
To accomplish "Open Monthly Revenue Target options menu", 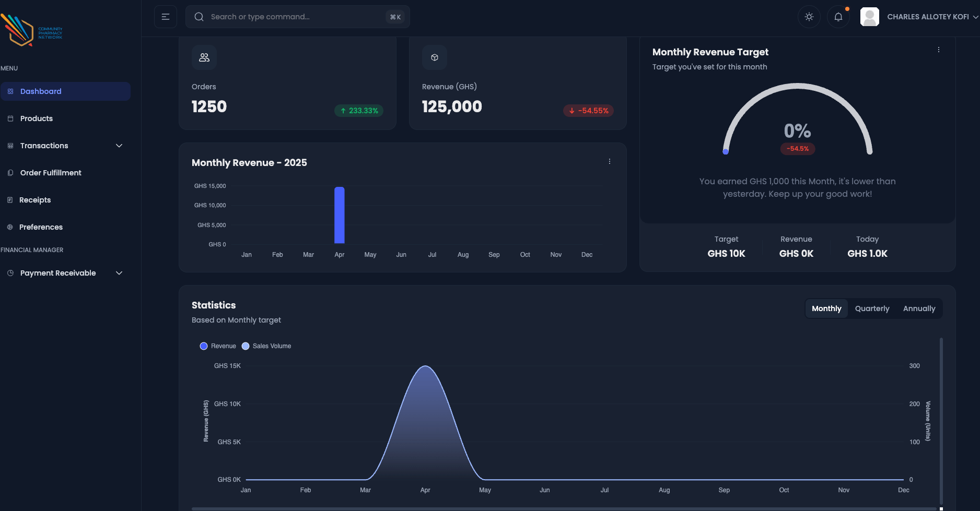I will [x=939, y=50].
